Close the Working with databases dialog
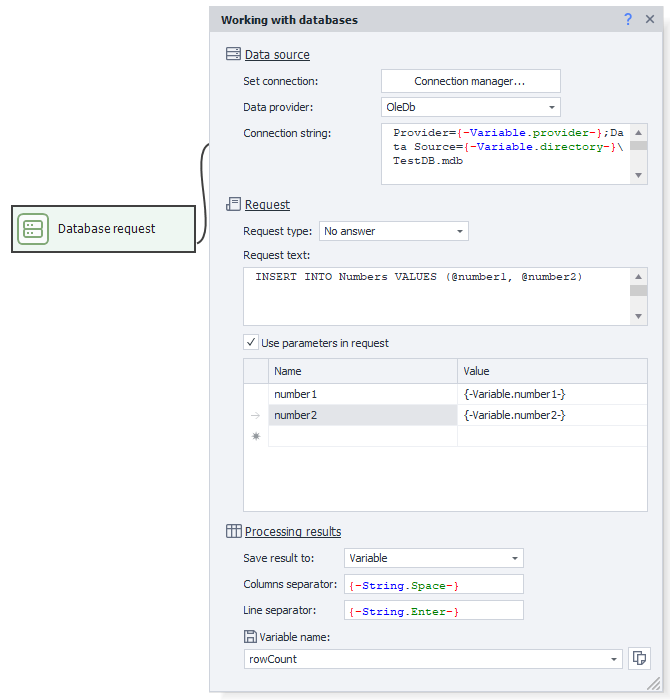This screenshot has height=700, width=670. (649, 19)
